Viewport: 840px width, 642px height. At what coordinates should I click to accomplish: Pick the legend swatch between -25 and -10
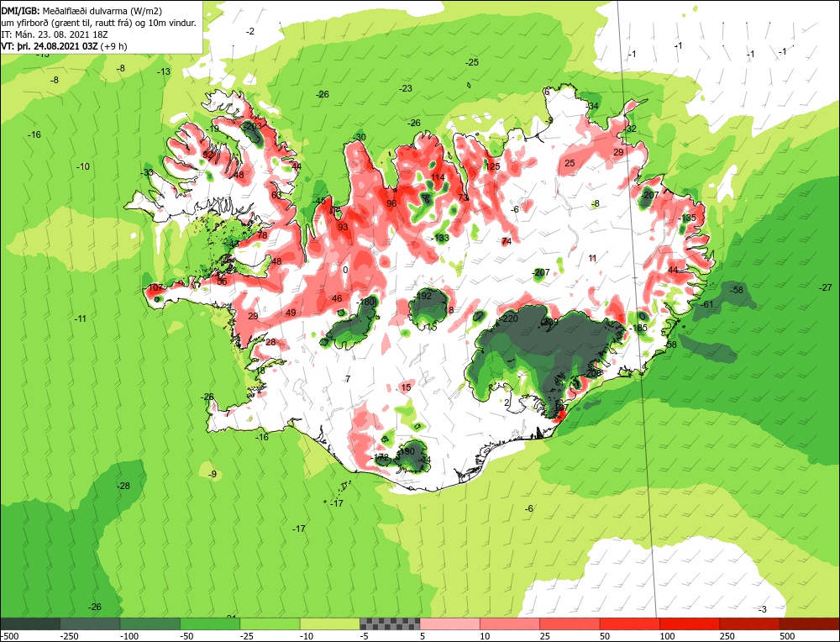point(270,624)
